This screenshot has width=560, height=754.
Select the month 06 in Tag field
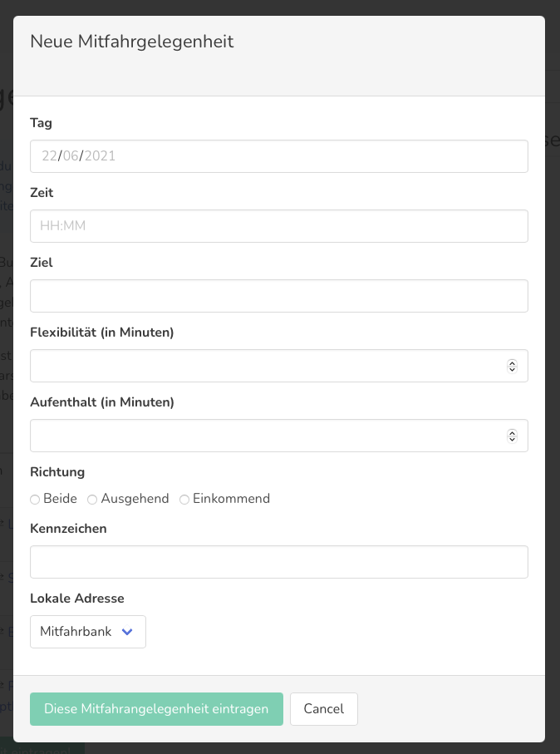click(71, 156)
